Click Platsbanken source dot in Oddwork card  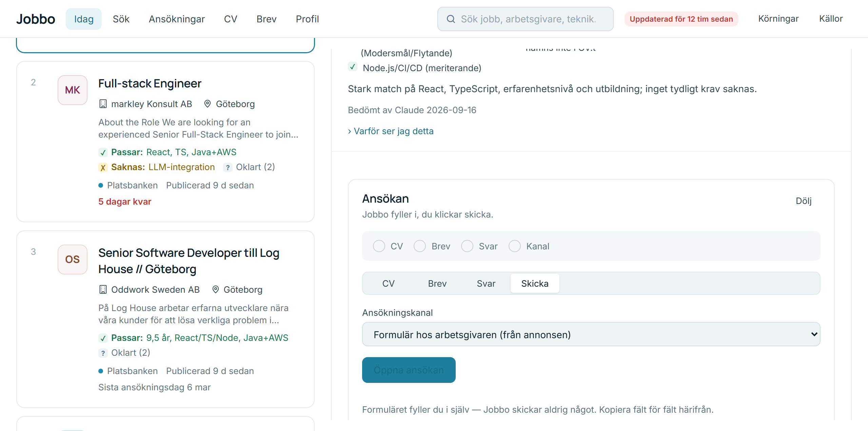click(x=101, y=371)
